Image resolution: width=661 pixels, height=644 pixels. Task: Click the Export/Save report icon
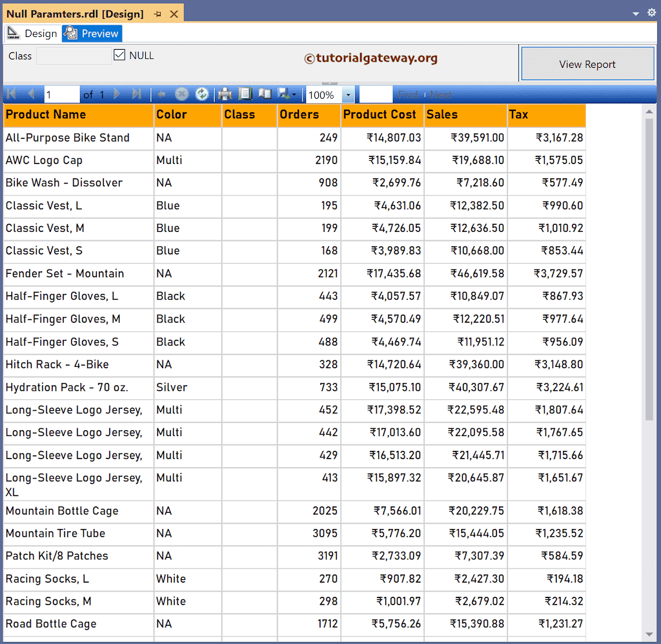click(284, 94)
